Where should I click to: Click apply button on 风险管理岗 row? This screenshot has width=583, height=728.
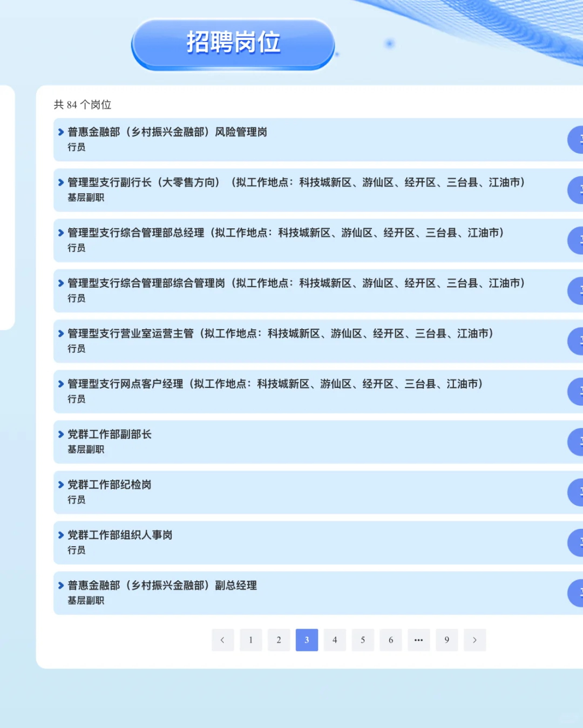pos(575,140)
